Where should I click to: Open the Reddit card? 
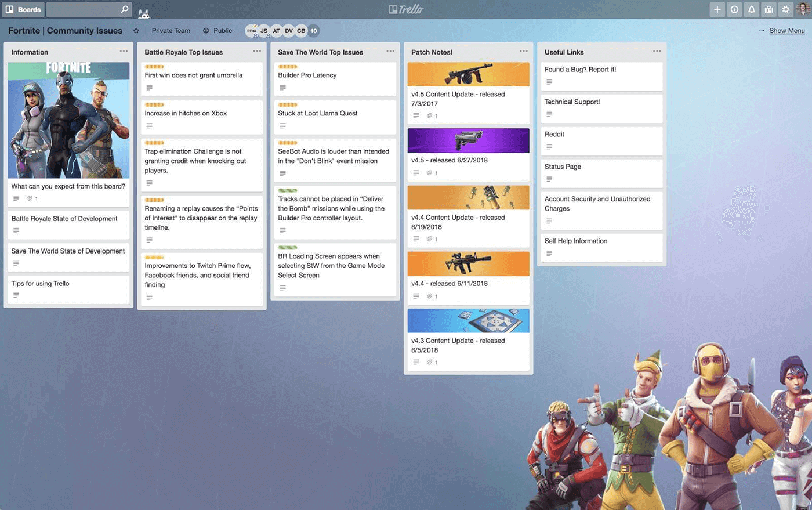(x=602, y=142)
